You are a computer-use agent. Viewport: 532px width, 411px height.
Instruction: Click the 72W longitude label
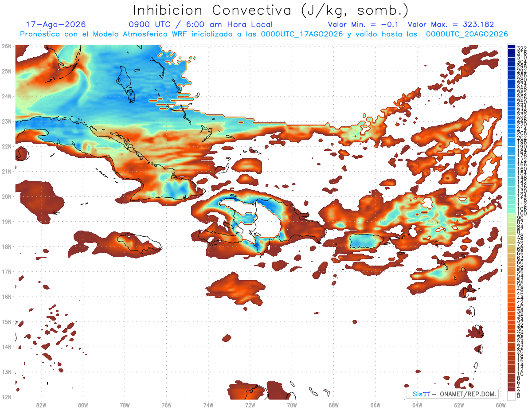[x=250, y=405]
